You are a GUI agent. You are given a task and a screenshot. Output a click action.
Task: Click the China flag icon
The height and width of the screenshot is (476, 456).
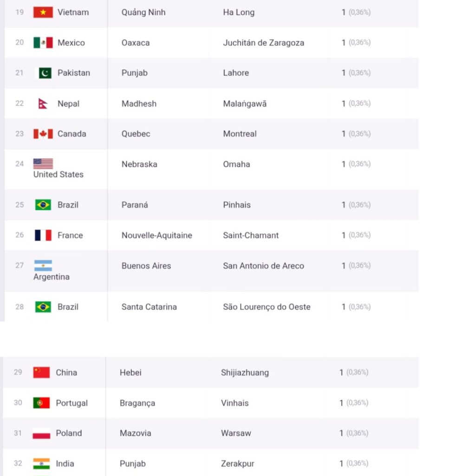tap(41, 372)
